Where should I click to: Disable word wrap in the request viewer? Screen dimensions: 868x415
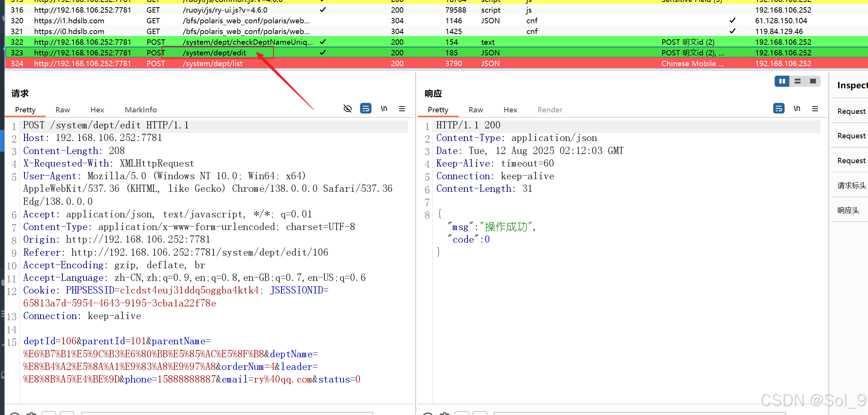click(x=365, y=109)
